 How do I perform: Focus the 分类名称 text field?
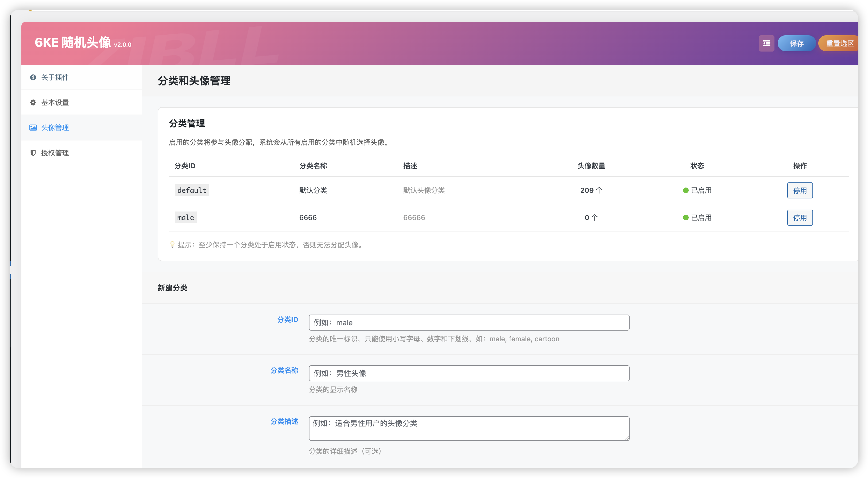[x=468, y=373]
